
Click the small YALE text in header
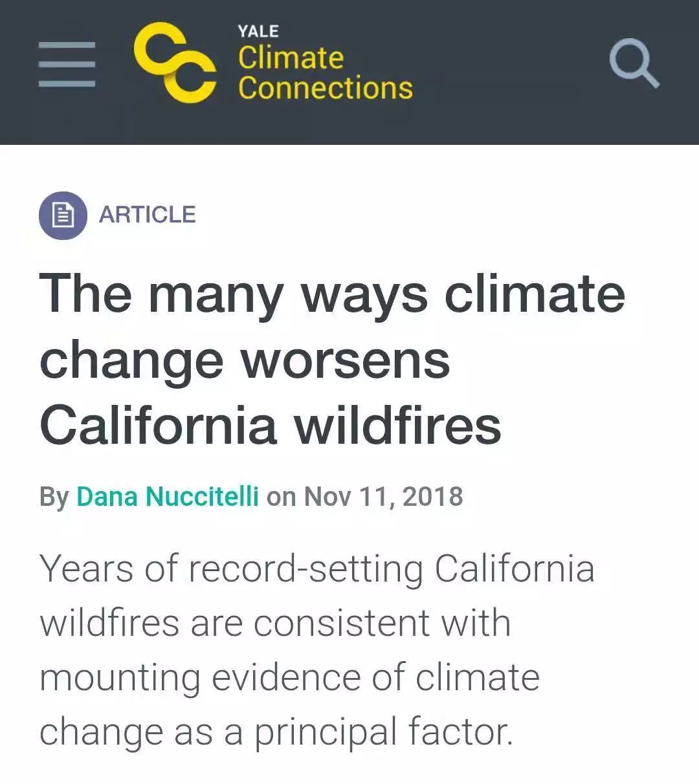(x=258, y=31)
